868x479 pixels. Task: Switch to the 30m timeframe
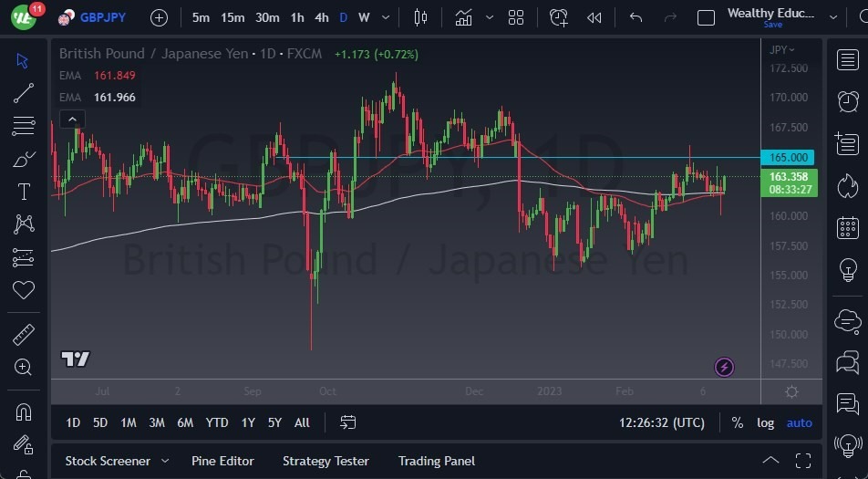(267, 17)
